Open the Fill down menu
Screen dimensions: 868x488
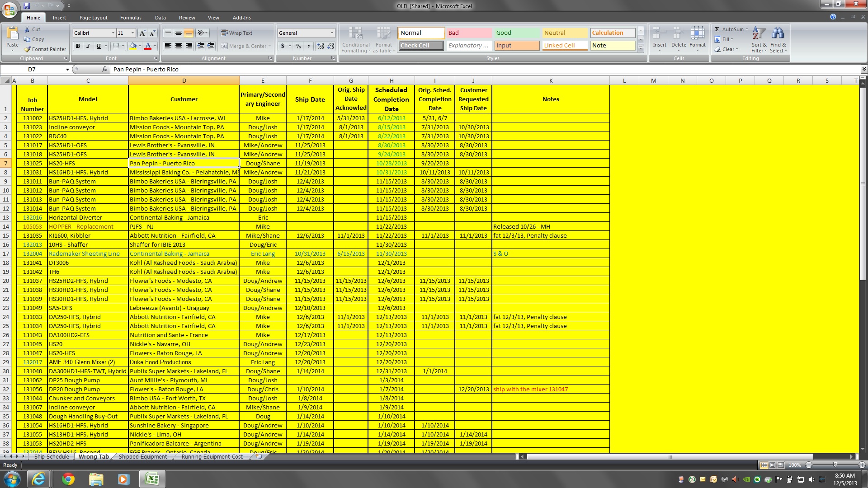point(724,39)
